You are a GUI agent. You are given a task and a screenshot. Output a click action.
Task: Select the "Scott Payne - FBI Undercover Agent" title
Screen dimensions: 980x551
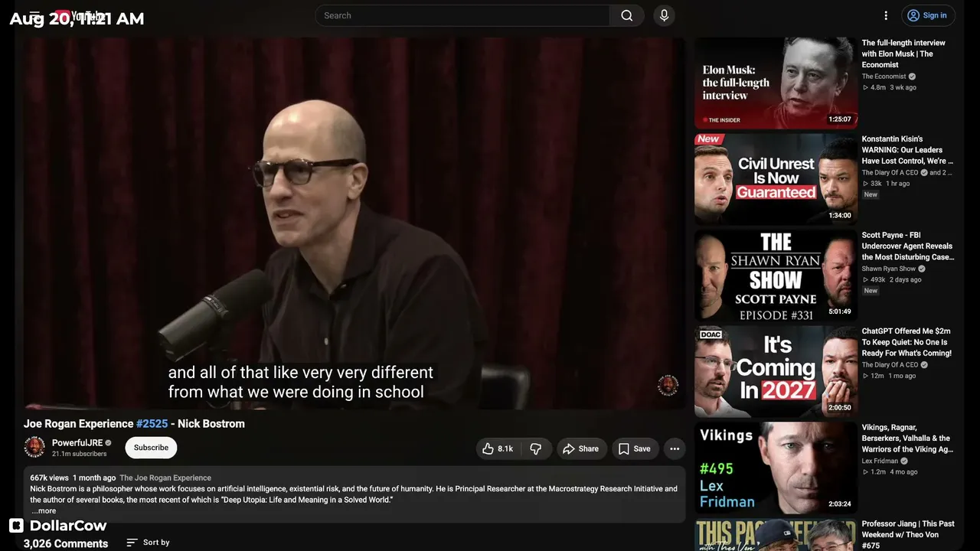908,246
